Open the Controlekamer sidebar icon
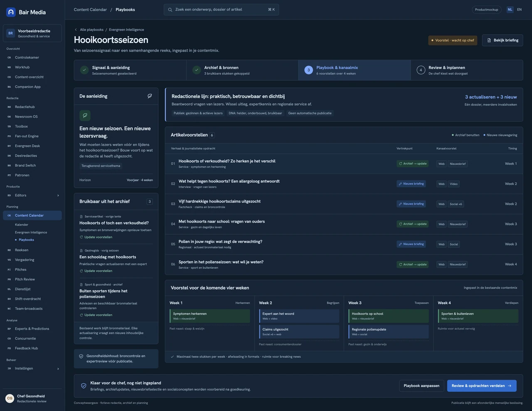 (x=9, y=57)
